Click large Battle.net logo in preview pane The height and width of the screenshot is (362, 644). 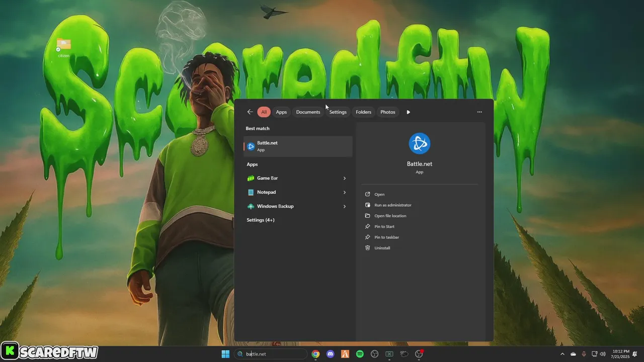[x=420, y=144]
